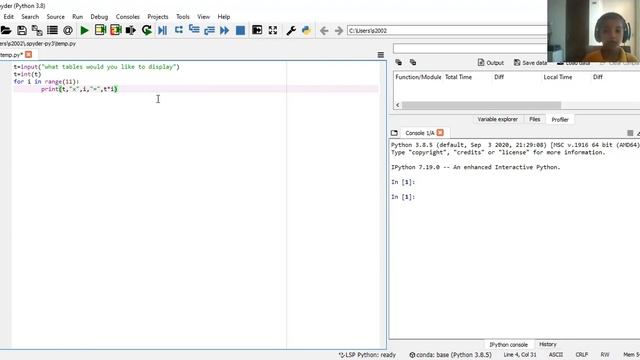Toggle fullscreen mode icon
640x360 pixels.
(x=273, y=30)
